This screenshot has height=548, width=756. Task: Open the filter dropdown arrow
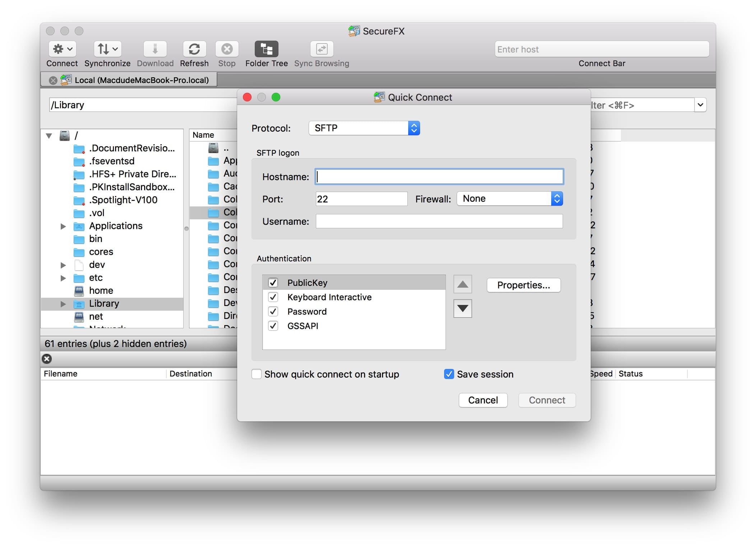[x=700, y=105]
